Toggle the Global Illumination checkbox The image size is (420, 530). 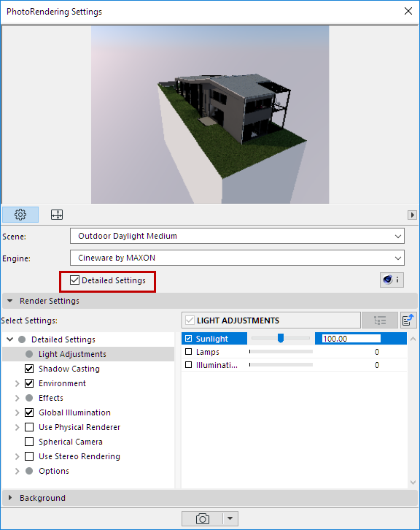(x=29, y=412)
